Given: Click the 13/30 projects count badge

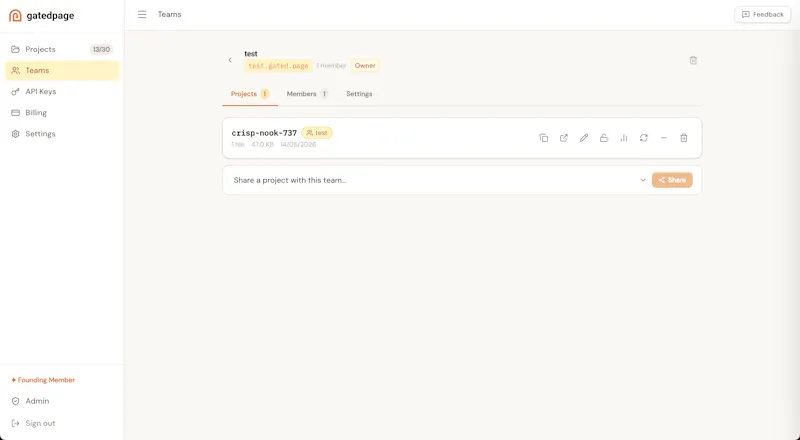Looking at the screenshot, I should (101, 50).
